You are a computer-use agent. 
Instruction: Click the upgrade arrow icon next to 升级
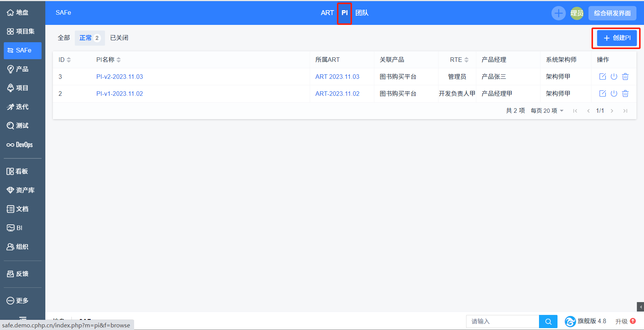[x=633, y=321]
